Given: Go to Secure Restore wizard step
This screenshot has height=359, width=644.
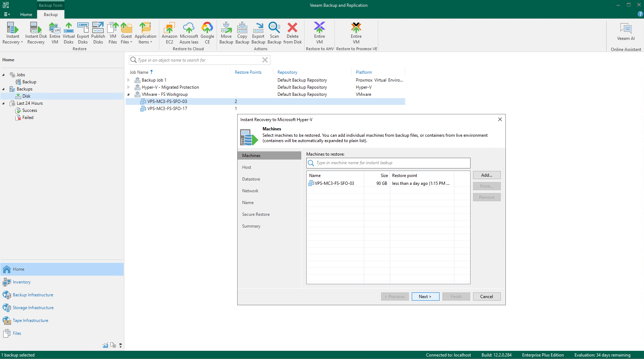Looking at the screenshot, I should click(256, 214).
